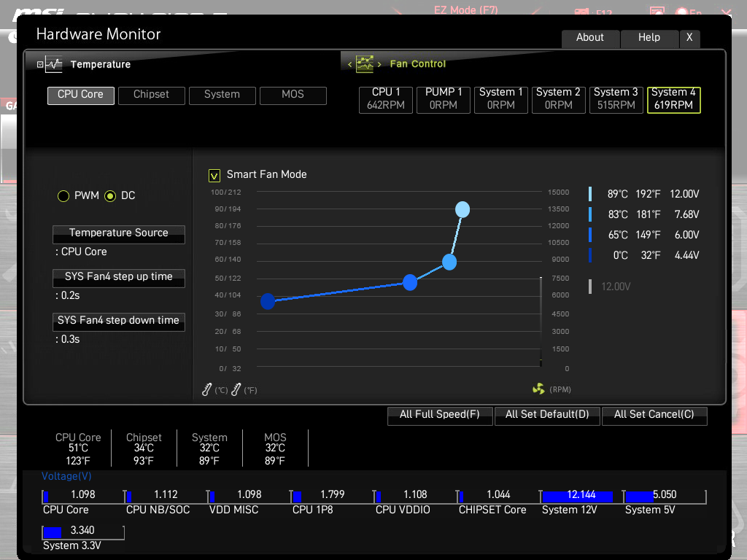Switch to the Chipset temperature tab
This screenshot has width=747, height=560.
[152, 96]
